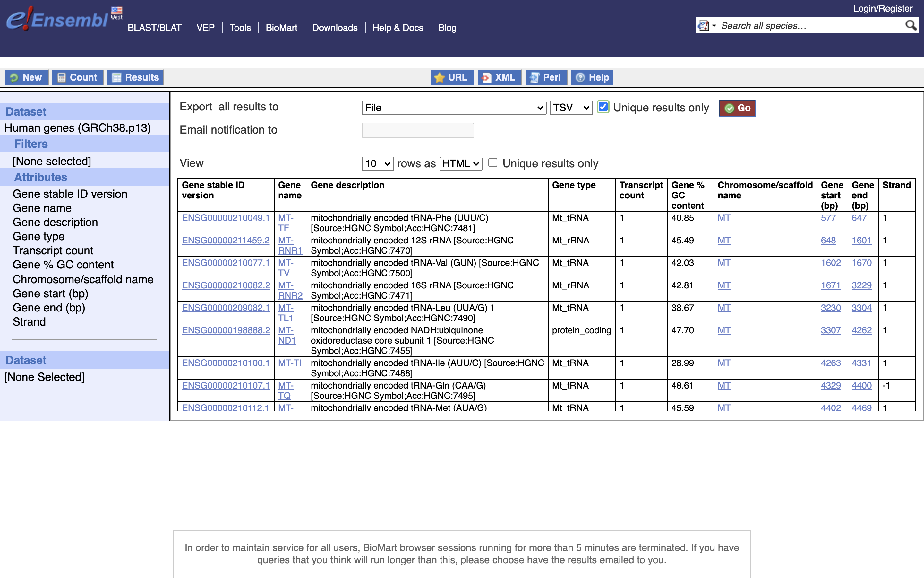Select Chromosome/scaffold name attribute in sidebar
This screenshot has width=924, height=578.
pos(83,279)
